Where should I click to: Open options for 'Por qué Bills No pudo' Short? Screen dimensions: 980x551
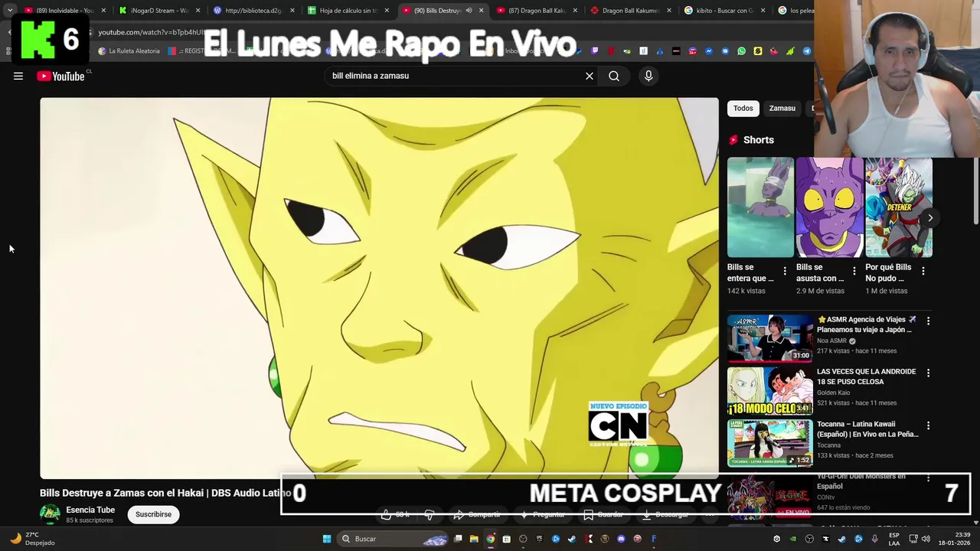(x=923, y=272)
